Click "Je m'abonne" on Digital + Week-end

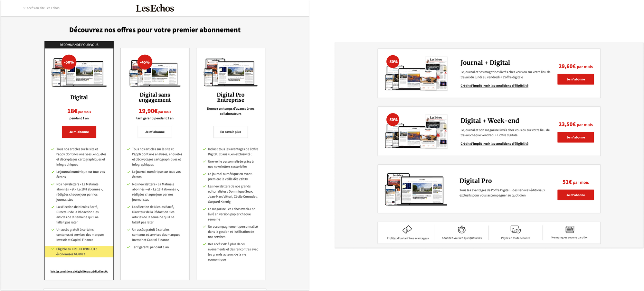(575, 137)
